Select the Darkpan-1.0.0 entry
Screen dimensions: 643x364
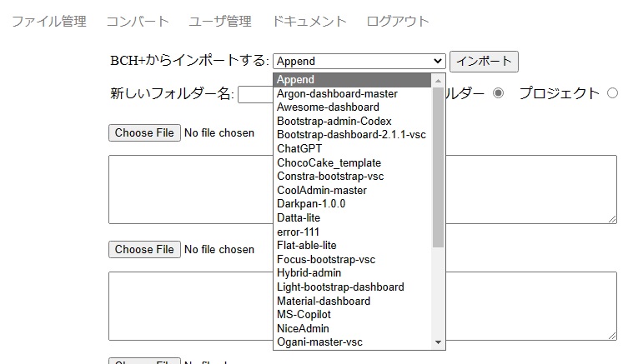tap(311, 203)
